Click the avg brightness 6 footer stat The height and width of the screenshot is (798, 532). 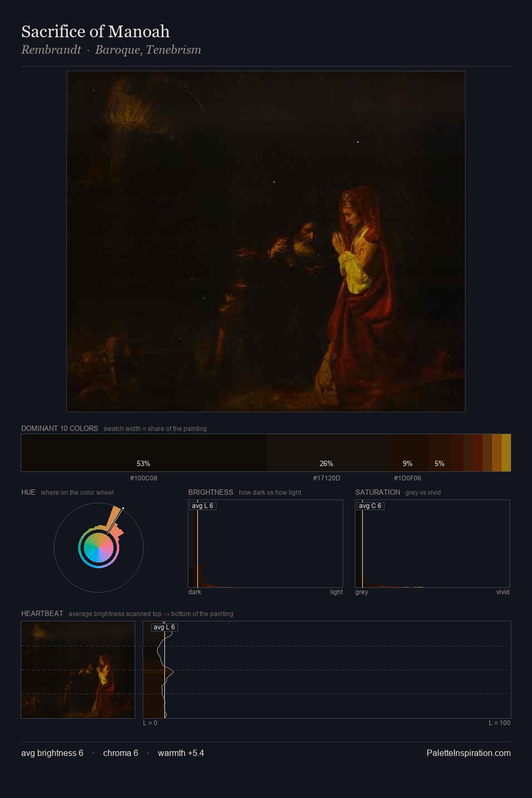tap(52, 753)
